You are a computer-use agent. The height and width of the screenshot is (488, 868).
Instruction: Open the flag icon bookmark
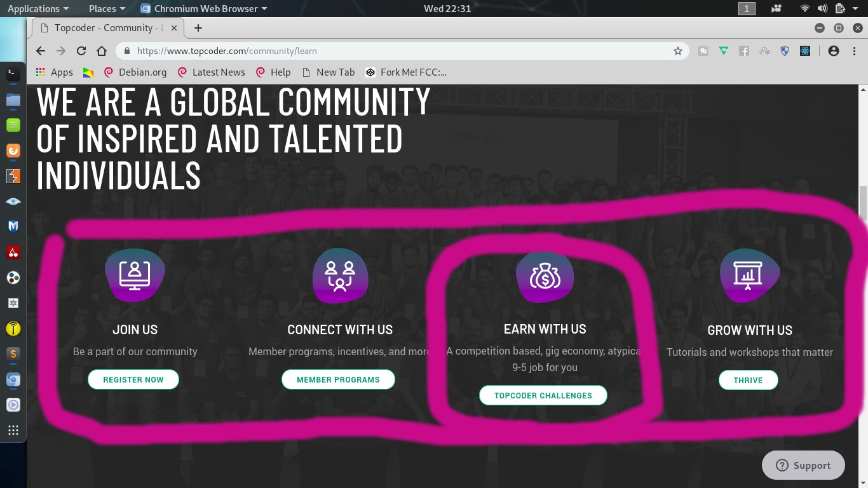tap(88, 72)
